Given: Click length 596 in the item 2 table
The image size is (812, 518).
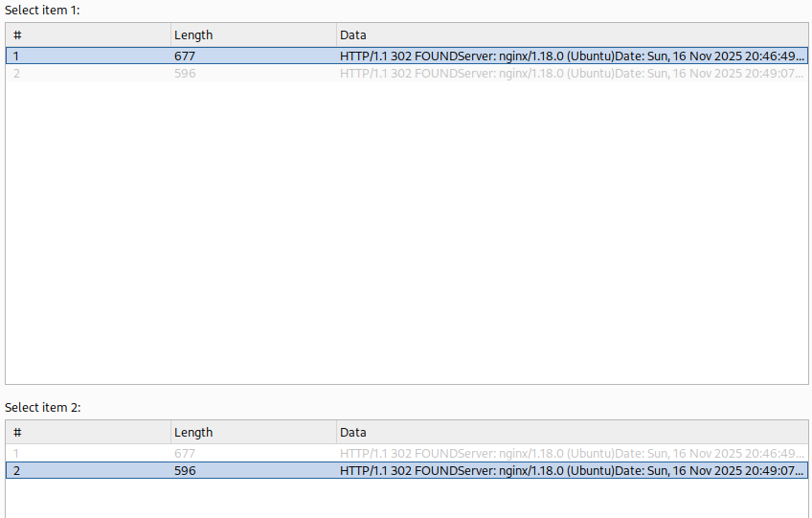Looking at the screenshot, I should click(x=185, y=470).
